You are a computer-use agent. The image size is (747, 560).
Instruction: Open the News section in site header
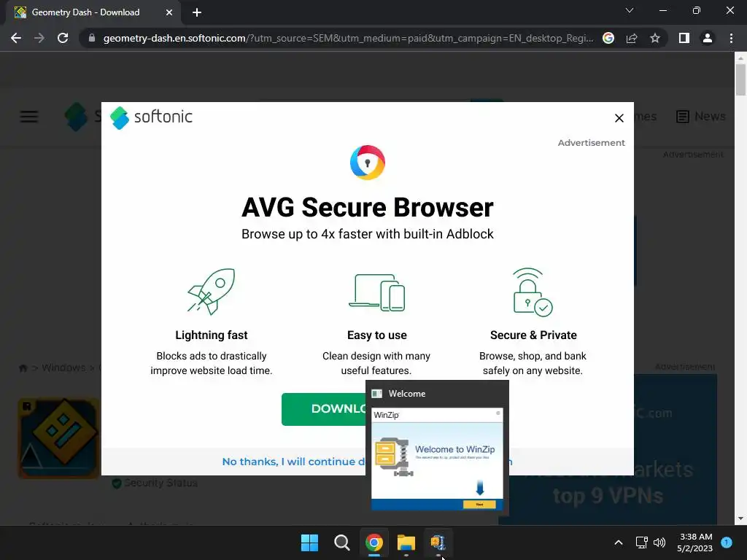click(x=701, y=116)
